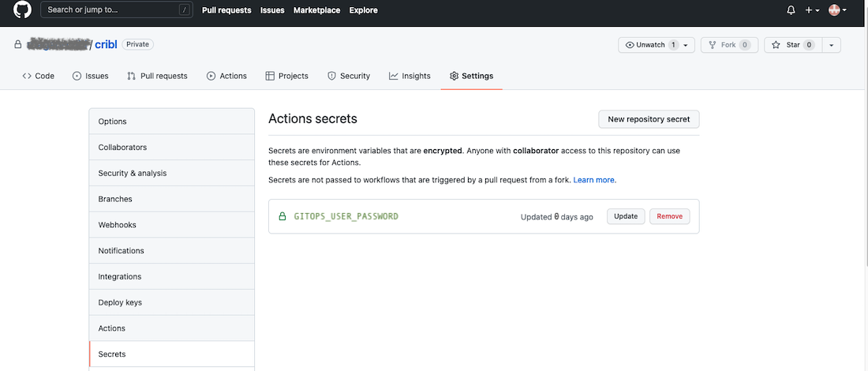
Task: Click the Updated 0 days ago text
Action: point(557,217)
